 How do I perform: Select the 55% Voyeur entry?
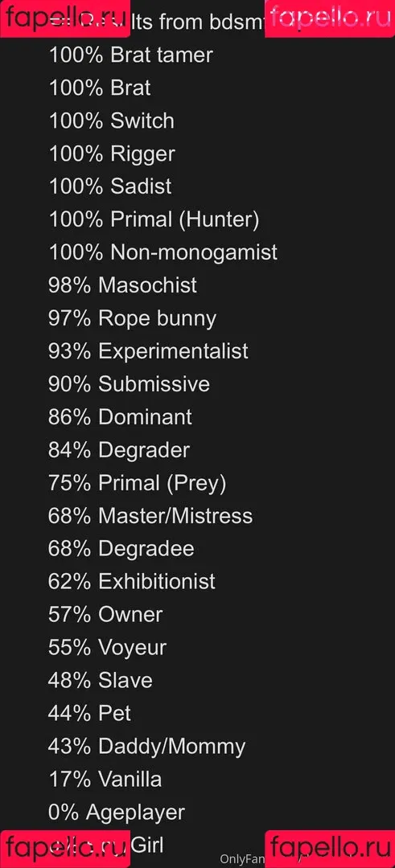coord(108,649)
